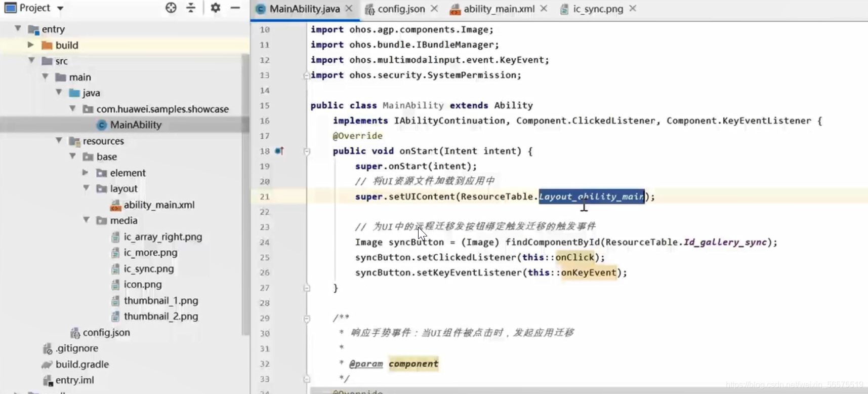
Task: Open the Project view dropdown
Action: pyautogui.click(x=60, y=8)
